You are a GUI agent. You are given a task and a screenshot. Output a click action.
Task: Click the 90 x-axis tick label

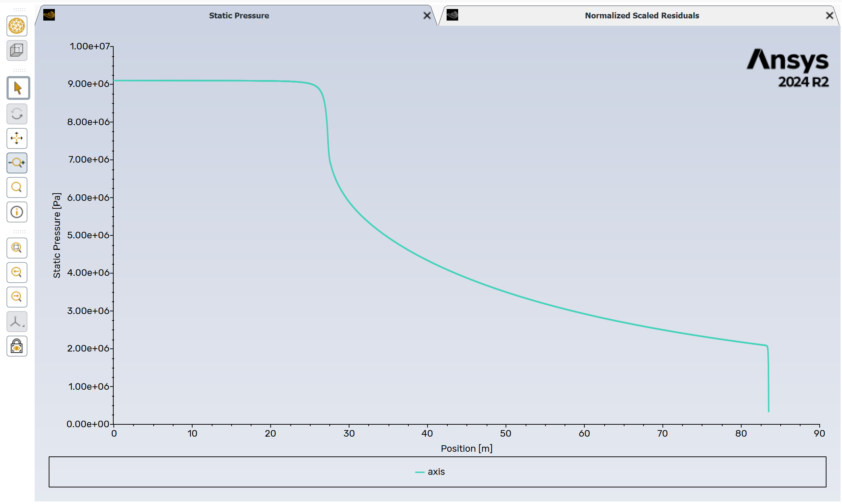click(819, 433)
